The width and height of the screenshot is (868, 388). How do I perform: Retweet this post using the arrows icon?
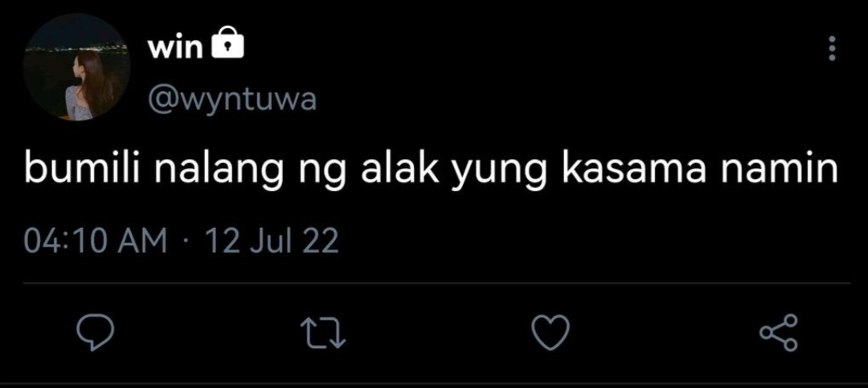(x=323, y=333)
